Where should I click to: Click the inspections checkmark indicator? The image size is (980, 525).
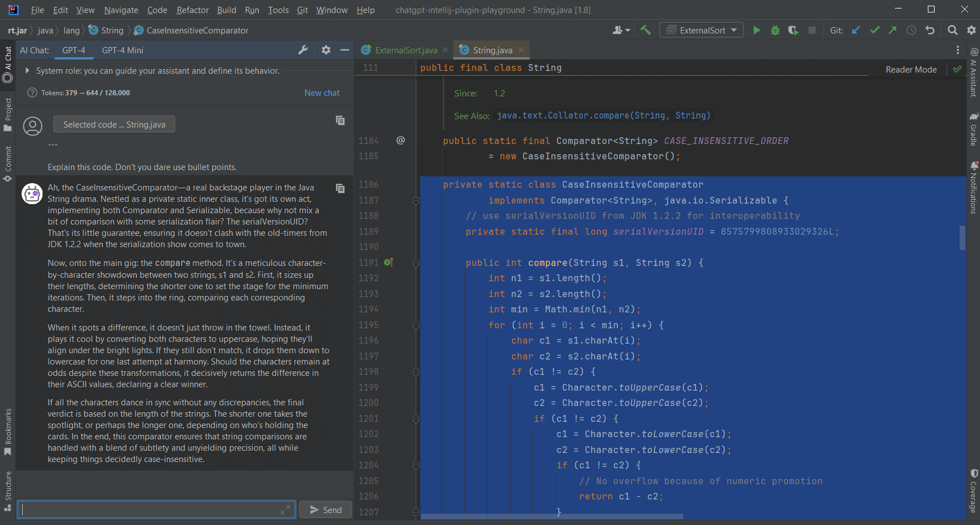(x=957, y=69)
